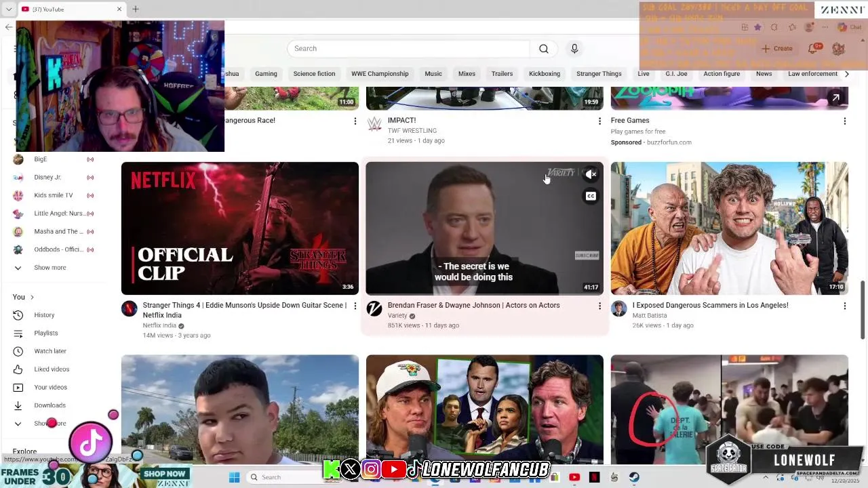Viewport: 868px width, 488px height.
Task: Expand the You section chevron
Action: (32, 298)
